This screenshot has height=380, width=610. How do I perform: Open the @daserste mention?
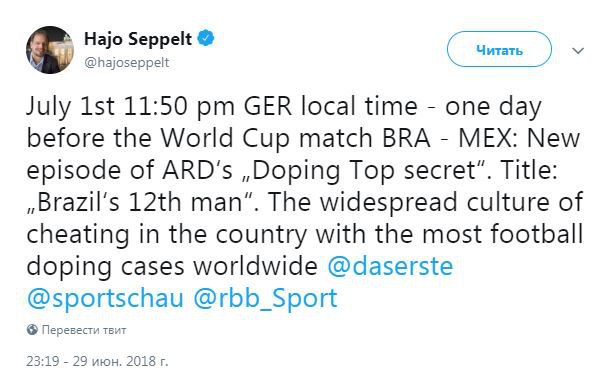coord(390,266)
